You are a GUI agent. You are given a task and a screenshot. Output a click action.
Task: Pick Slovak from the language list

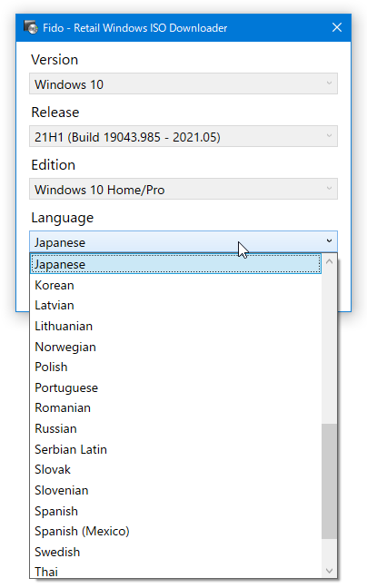pos(175,469)
